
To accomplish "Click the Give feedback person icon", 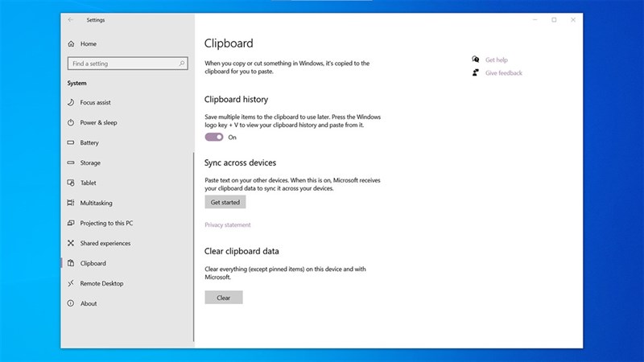I will pyautogui.click(x=476, y=72).
